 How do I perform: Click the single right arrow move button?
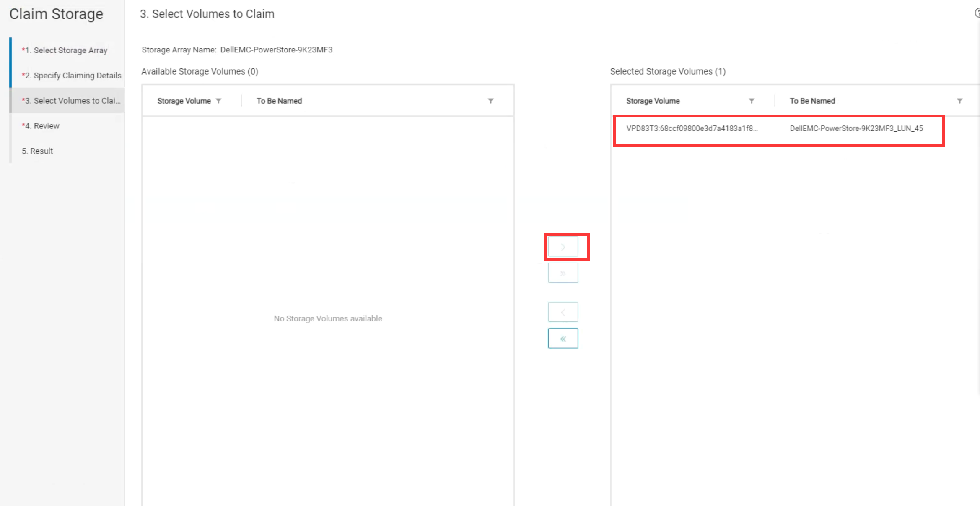point(563,247)
